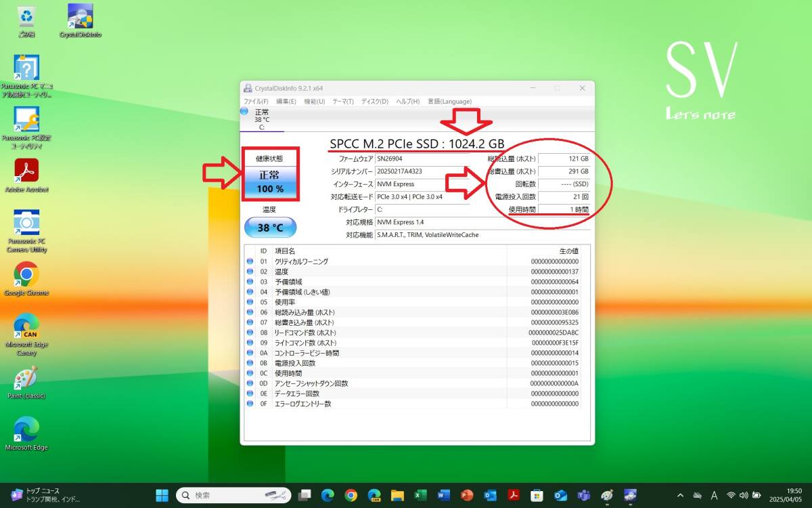Open Adobe Acrobat from the taskbar
Image resolution: width=812 pixels, height=508 pixels.
[x=514, y=495]
